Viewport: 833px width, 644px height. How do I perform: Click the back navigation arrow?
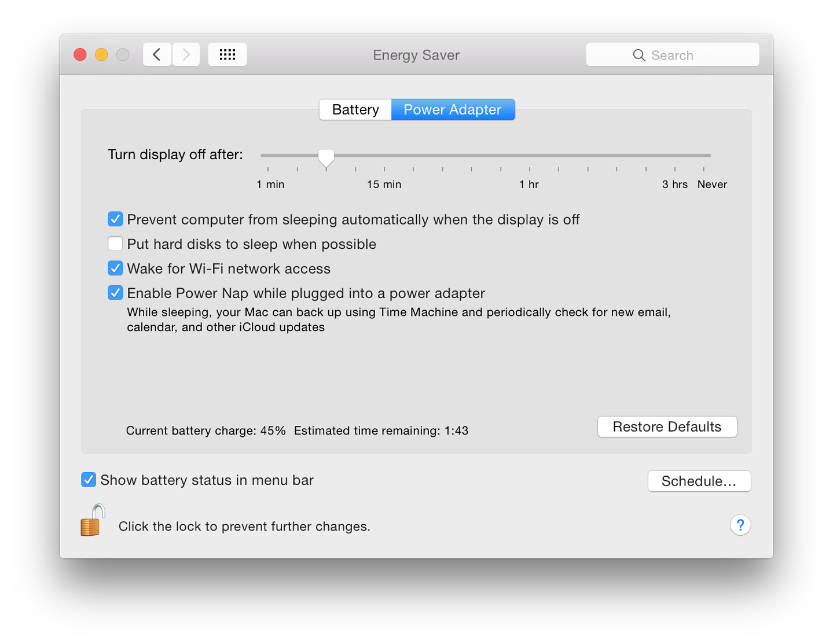157,54
